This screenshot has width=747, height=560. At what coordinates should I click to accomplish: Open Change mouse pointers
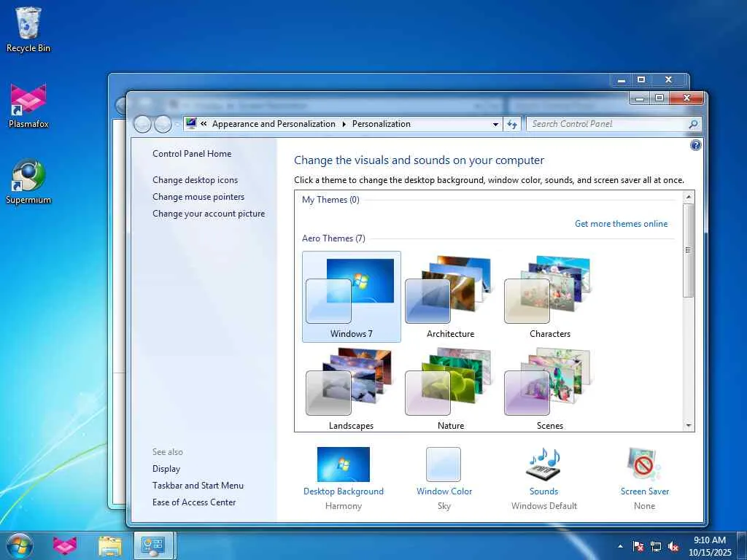[x=198, y=197]
